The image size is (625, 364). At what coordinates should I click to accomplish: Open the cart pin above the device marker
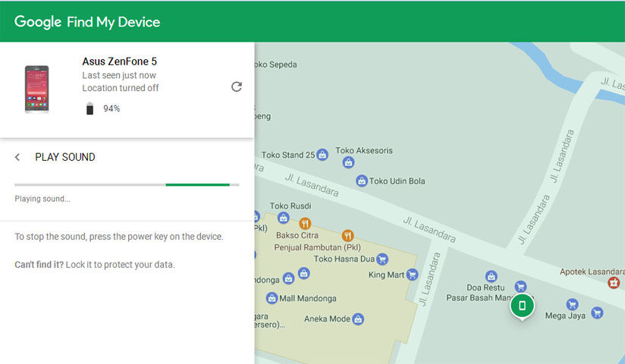tap(520, 286)
